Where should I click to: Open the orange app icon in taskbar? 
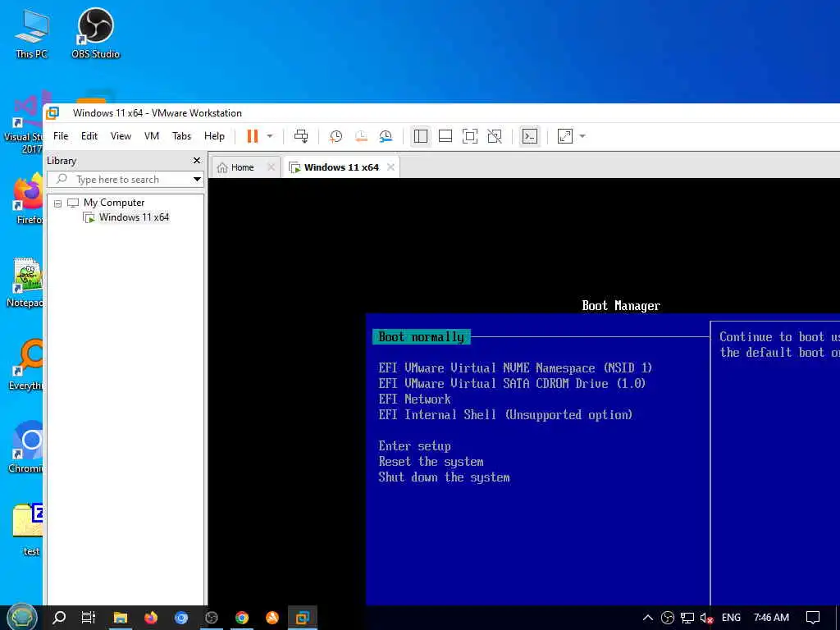pyautogui.click(x=272, y=618)
